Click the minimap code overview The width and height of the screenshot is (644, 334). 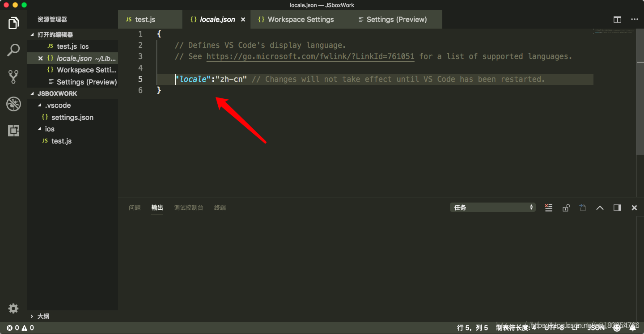coord(614,31)
